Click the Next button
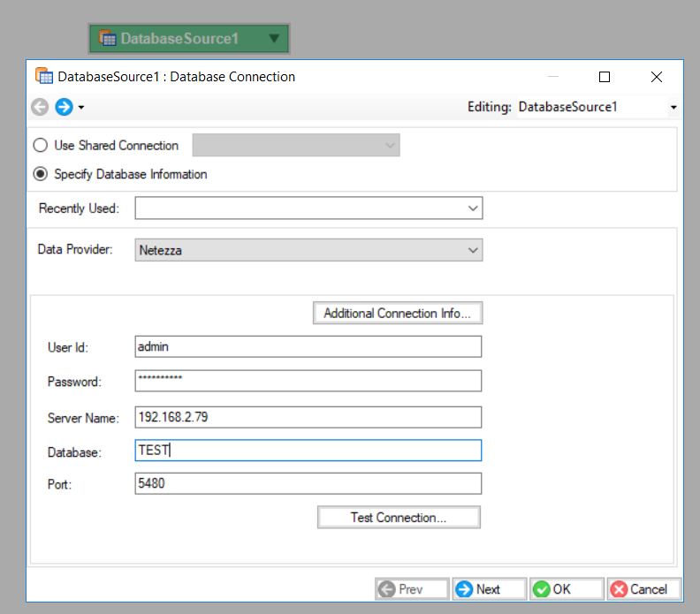Screen dimensions: 700x614 [x=489, y=589]
